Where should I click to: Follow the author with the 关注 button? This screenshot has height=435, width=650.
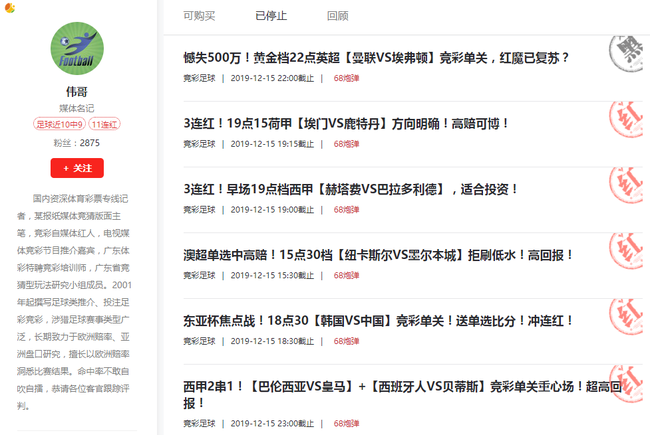[x=77, y=168]
